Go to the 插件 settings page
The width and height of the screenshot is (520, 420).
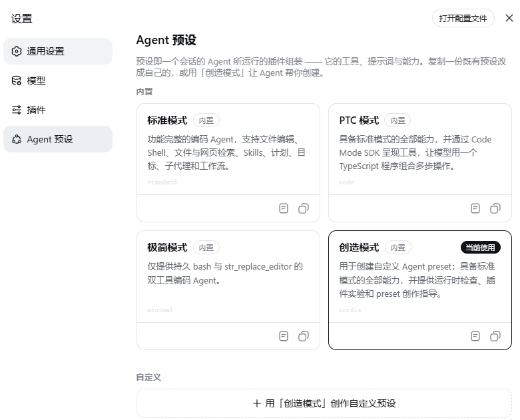pos(58,110)
